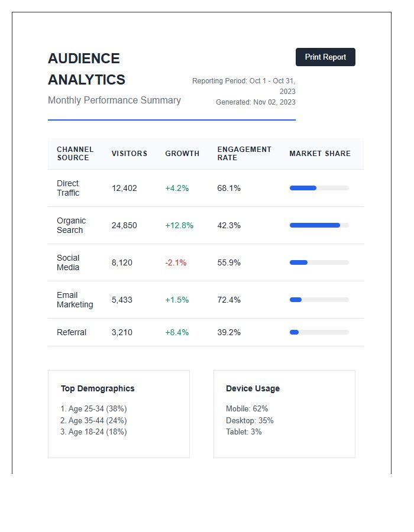
Task: Click the Organic Search market share bar
Action: click(318, 225)
